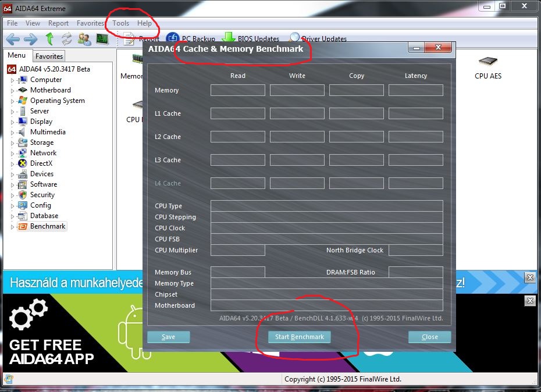541x392 pixels.
Task: Click the L1 Cache Write result field
Action: pyautogui.click(x=297, y=113)
